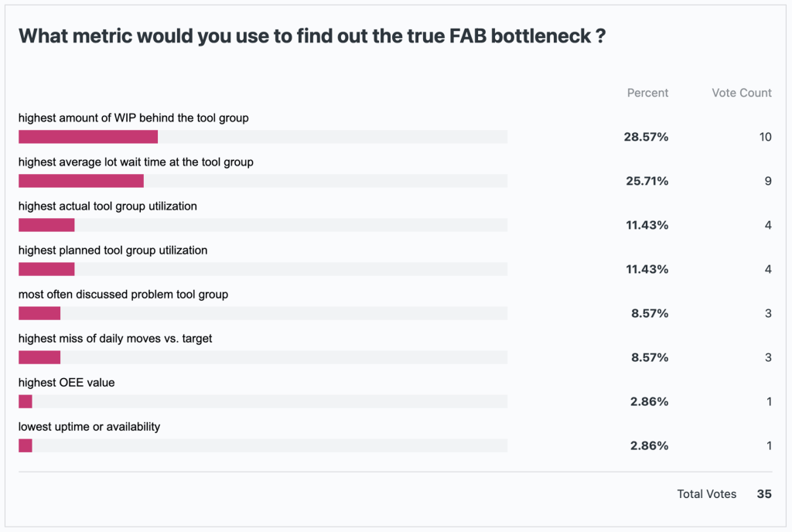The image size is (792, 532).
Task: Click the vote count of 9
Action: click(x=768, y=181)
